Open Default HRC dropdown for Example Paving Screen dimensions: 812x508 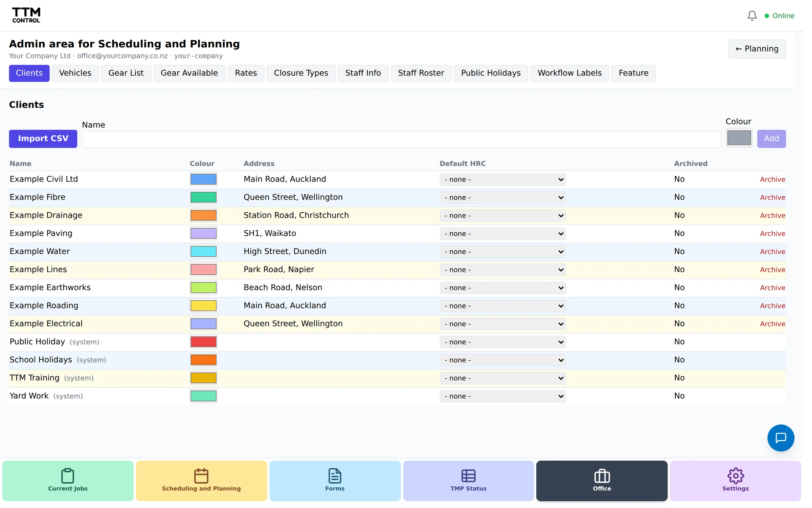click(502, 234)
